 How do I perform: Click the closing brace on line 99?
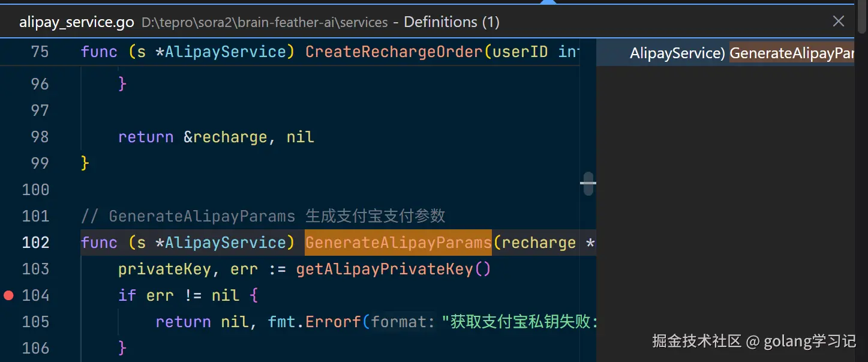pos(85,163)
